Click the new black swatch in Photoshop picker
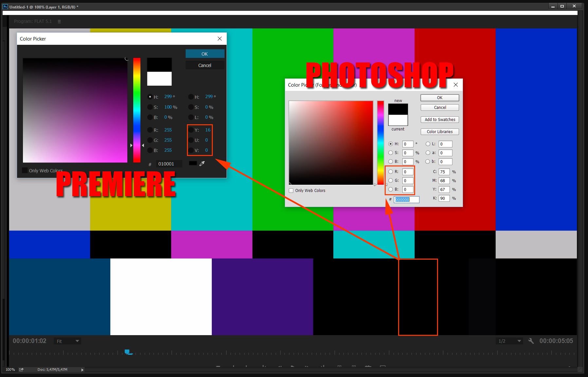588x377 pixels. click(398, 109)
